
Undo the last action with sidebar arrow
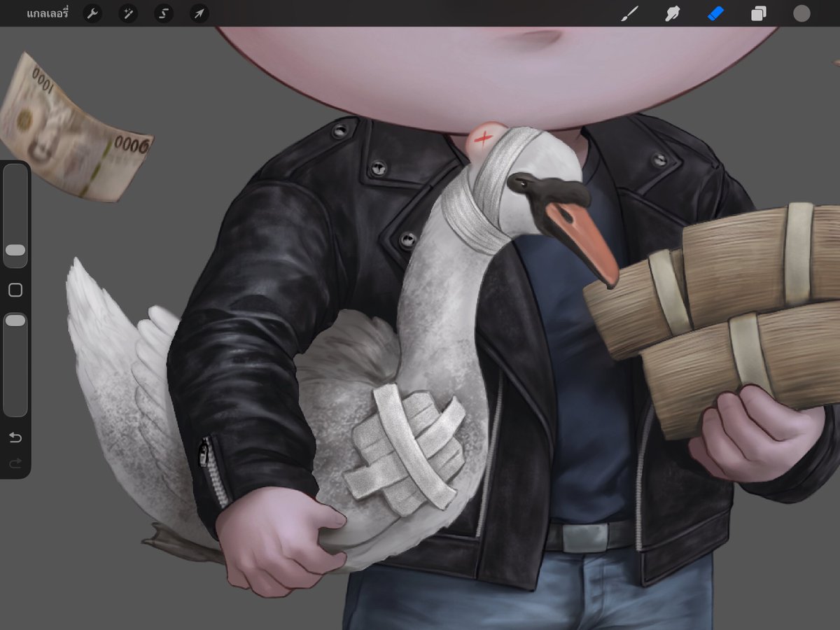(15, 438)
